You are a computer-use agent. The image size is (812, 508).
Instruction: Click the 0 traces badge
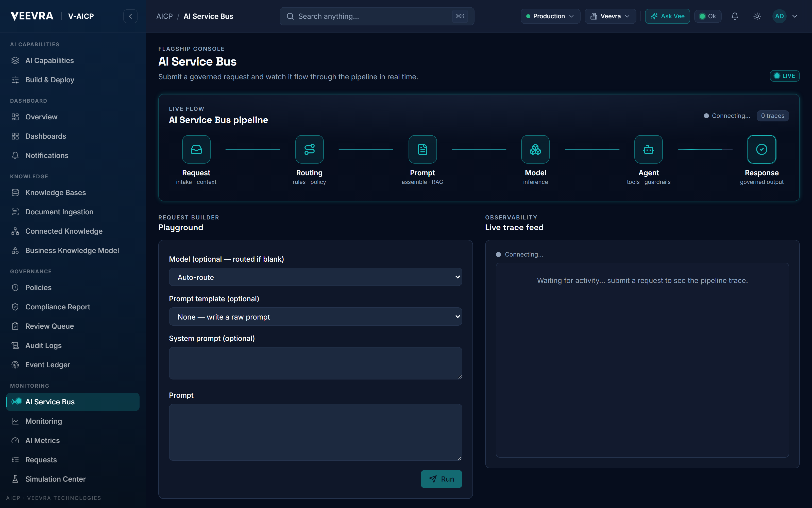click(x=772, y=116)
